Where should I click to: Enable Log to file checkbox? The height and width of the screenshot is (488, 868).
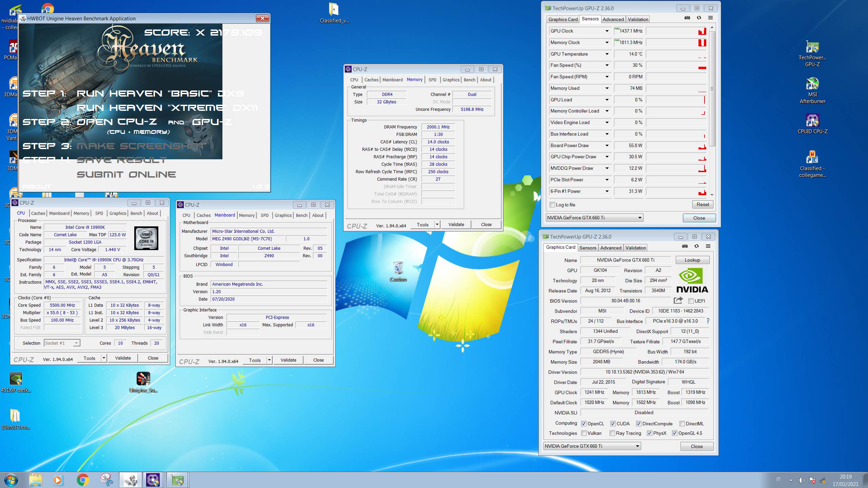(x=553, y=205)
